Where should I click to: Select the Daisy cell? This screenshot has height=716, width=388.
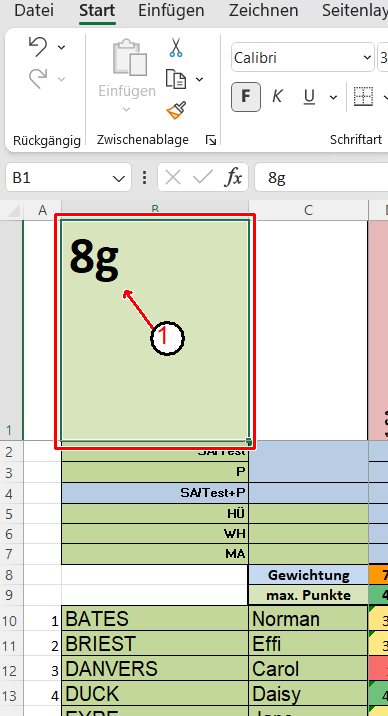pyautogui.click(x=309, y=694)
